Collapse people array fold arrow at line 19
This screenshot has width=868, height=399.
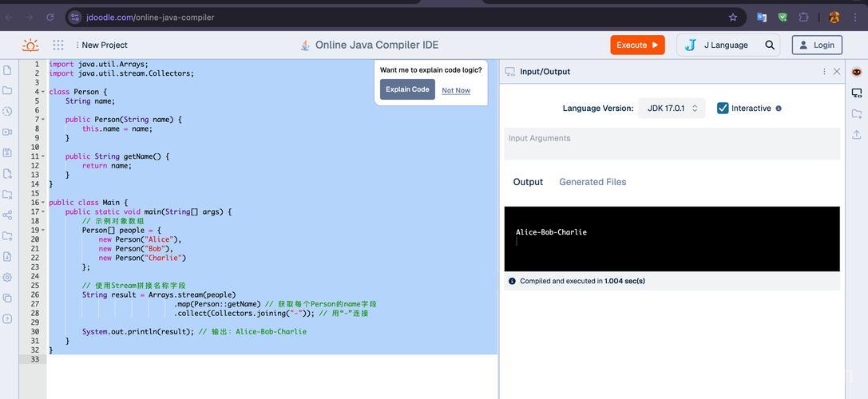point(43,230)
